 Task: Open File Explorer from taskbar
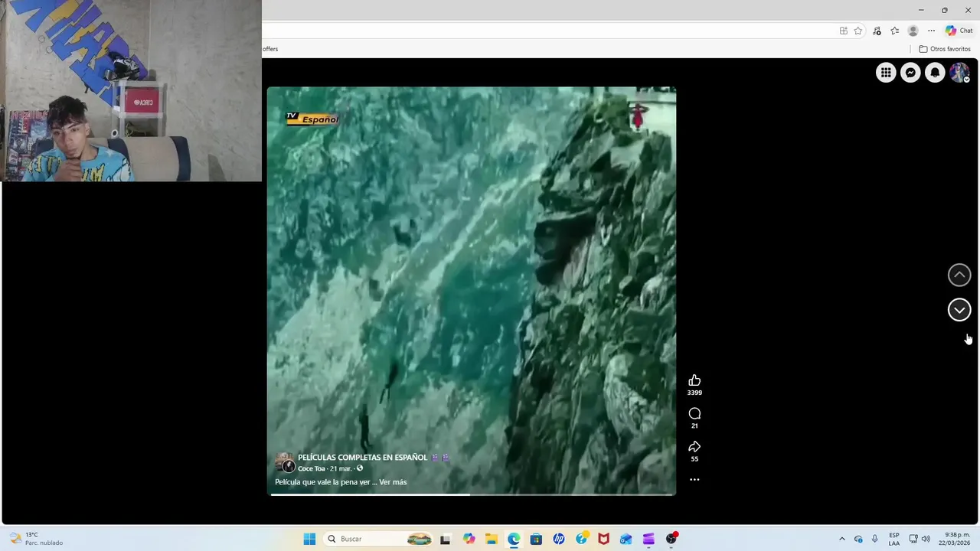coord(491,539)
